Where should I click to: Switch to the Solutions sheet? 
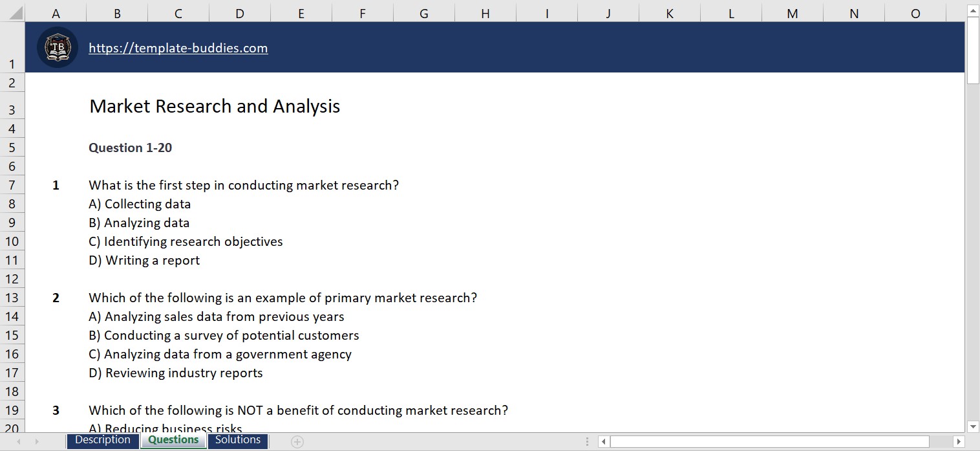point(237,441)
